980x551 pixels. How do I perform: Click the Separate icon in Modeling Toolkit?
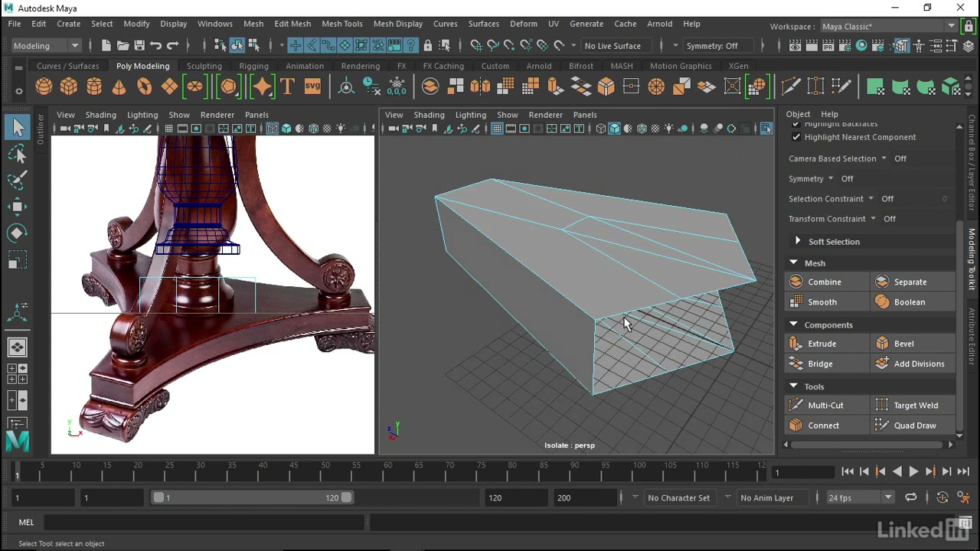(x=882, y=282)
